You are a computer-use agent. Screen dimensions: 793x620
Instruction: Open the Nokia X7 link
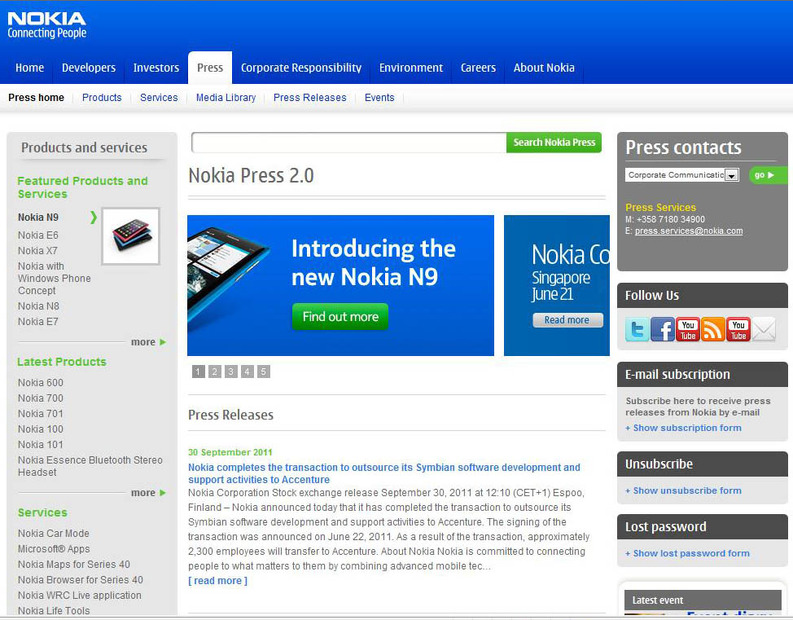pyautogui.click(x=38, y=251)
